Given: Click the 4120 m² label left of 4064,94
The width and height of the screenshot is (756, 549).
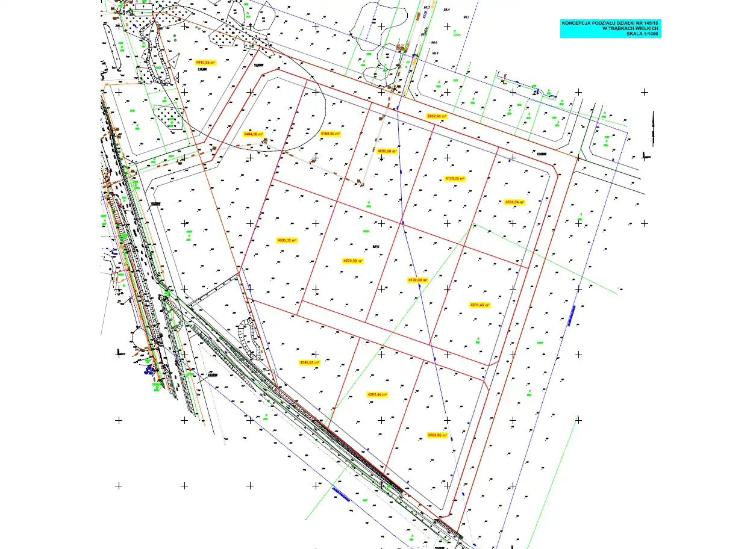Looking at the screenshot, I should [x=455, y=179].
